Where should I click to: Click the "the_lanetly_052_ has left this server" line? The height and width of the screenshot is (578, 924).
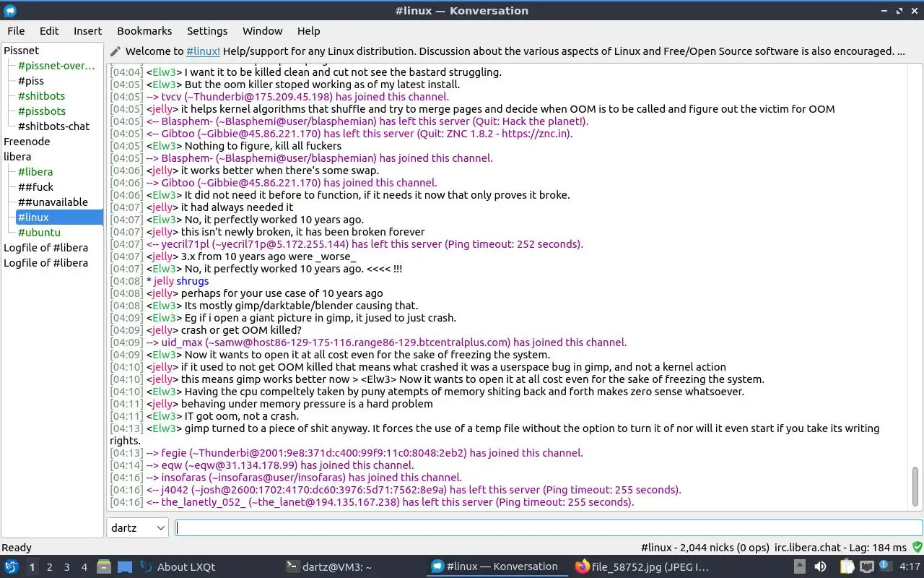[x=390, y=502]
